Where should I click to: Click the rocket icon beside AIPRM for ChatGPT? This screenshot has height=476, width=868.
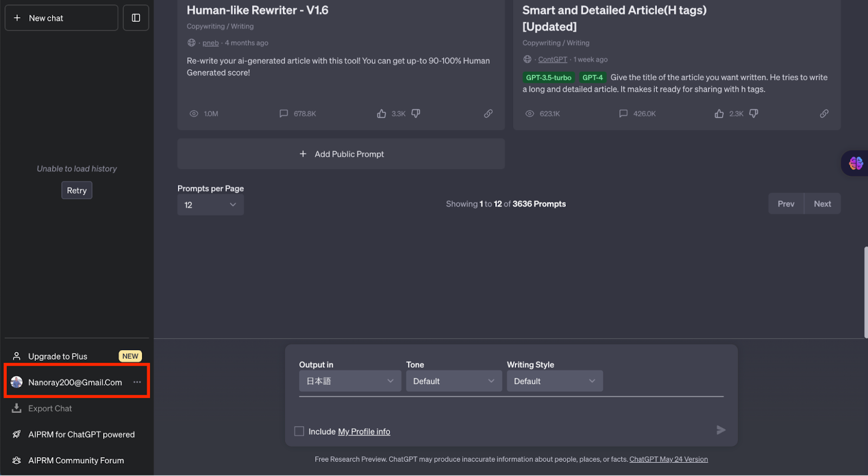(17, 435)
